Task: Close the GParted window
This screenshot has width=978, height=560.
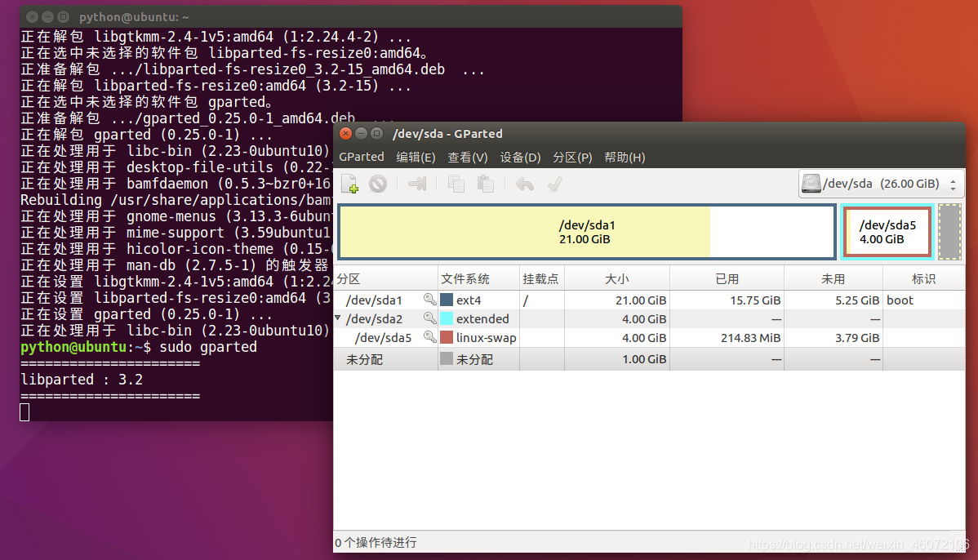Action: (x=345, y=133)
